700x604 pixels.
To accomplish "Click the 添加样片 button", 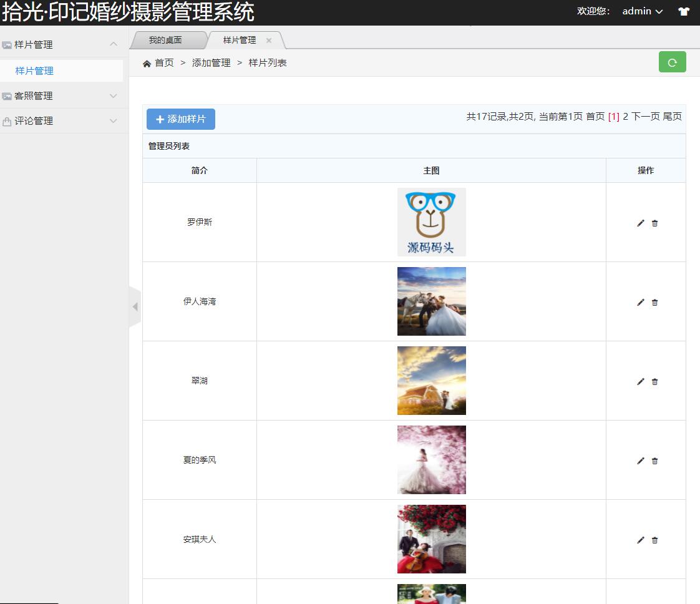I will click(x=181, y=119).
